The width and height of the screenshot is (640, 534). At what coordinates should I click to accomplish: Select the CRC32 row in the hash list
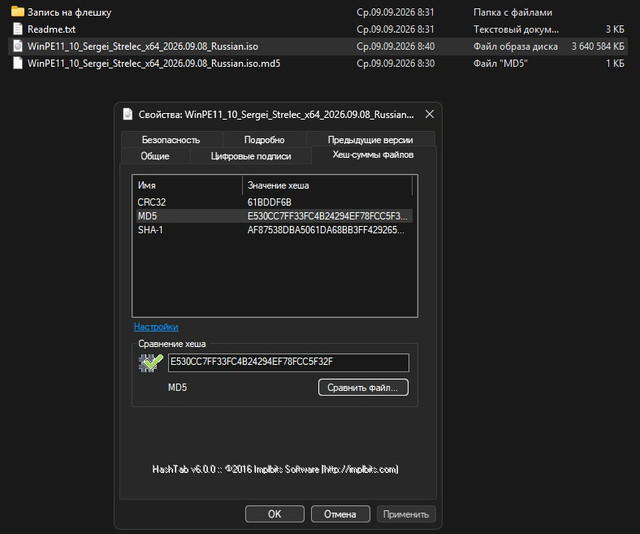(274, 202)
